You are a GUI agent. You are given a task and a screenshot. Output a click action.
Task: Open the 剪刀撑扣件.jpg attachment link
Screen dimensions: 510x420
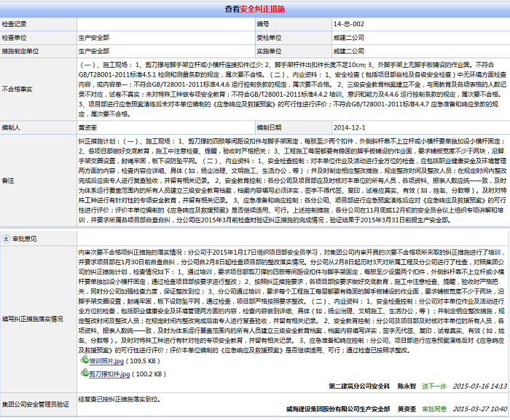coord(109,373)
